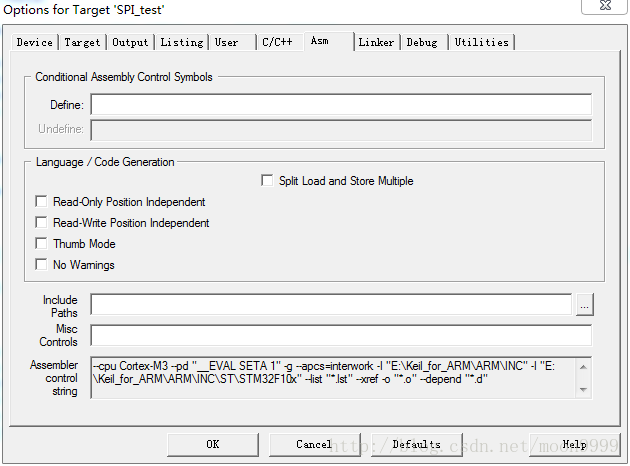Viewport: 630px width, 466px height.
Task: Open the User tab
Action: coord(232,42)
